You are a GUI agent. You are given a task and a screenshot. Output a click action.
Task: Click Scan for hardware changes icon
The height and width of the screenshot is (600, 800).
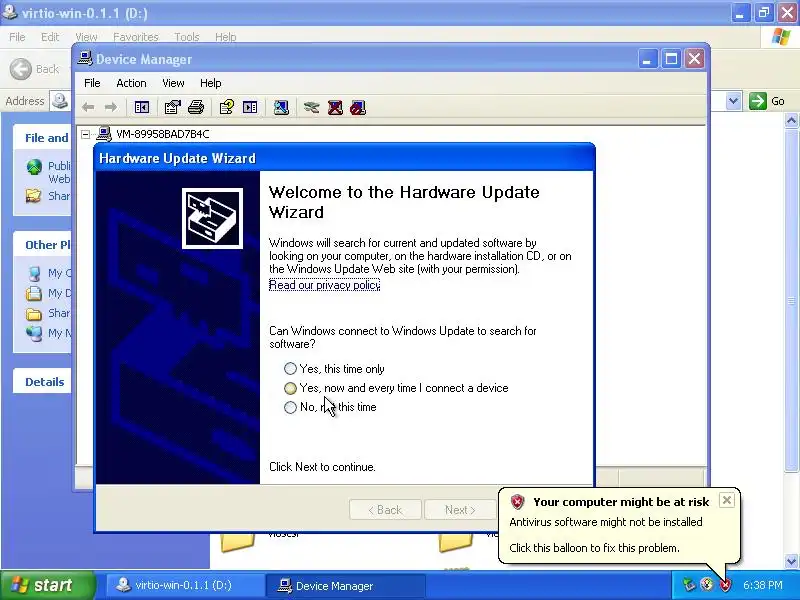click(x=281, y=107)
